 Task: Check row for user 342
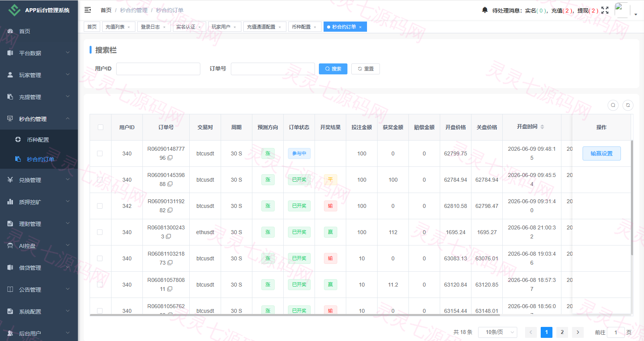tap(100, 206)
